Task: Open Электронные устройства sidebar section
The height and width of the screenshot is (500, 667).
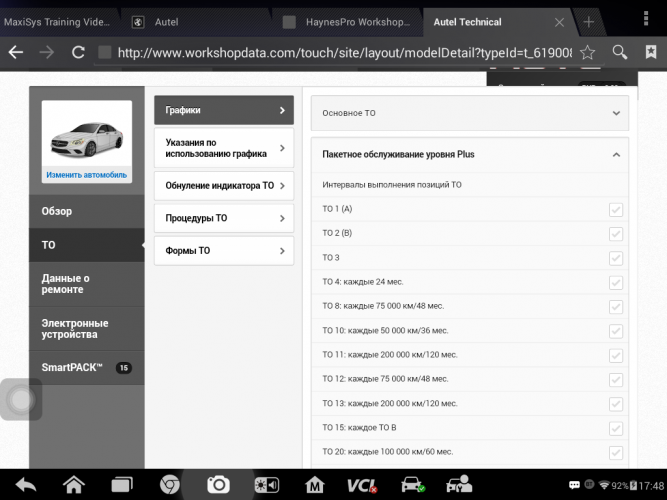Action: 87,329
